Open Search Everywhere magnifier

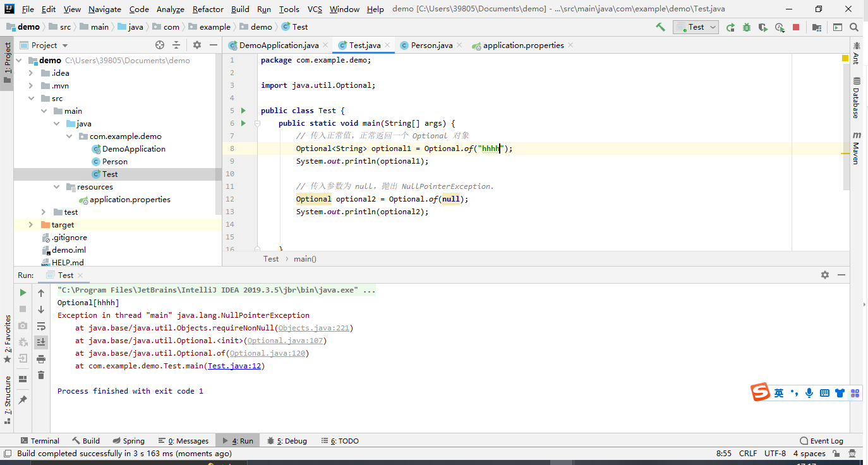[854, 27]
